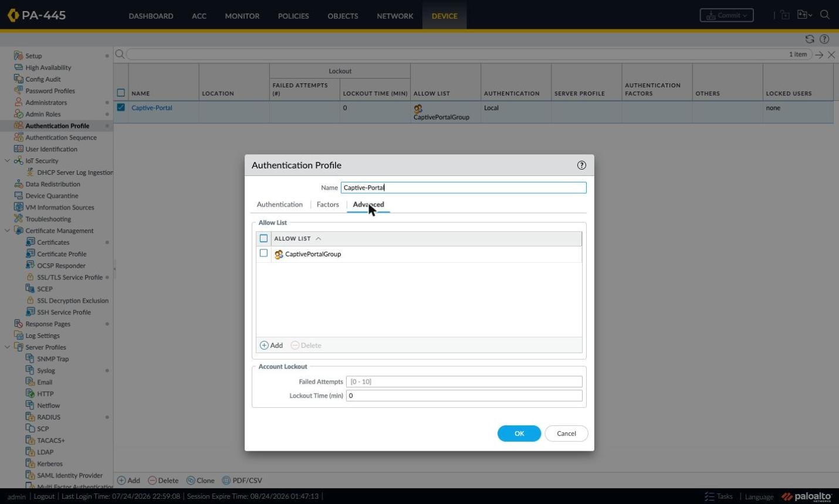Click the Logout link in status bar
The width and height of the screenshot is (839, 504).
44,496
